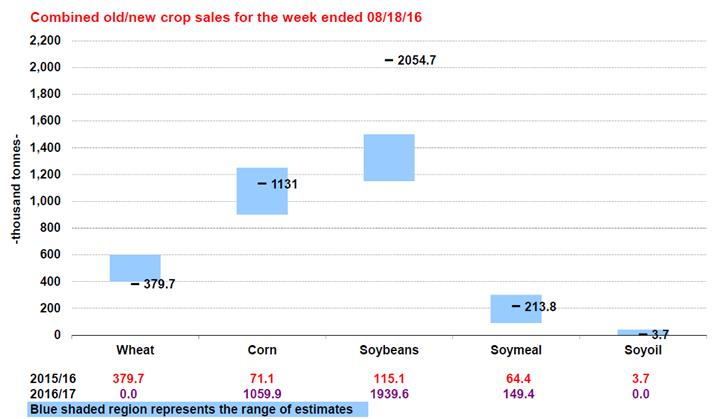The image size is (712, 419).
Task: Click the 213.8 Soymeal data marker
Action: pyautogui.click(x=516, y=306)
